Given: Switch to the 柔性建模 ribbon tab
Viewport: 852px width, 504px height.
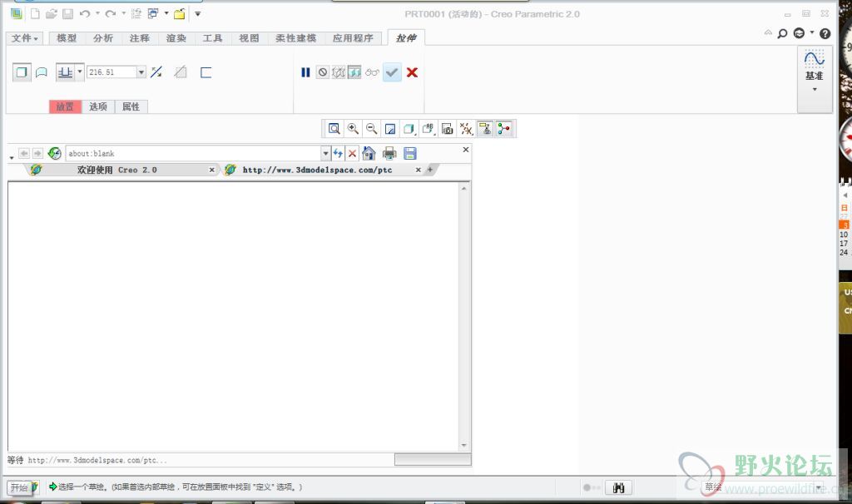Looking at the screenshot, I should (295, 38).
